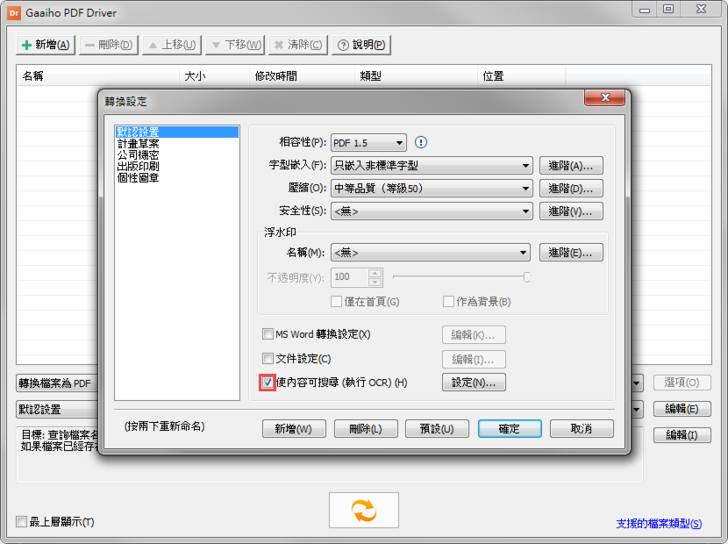Decrease opacity with spinner down arrow
728x544 pixels.
point(375,282)
